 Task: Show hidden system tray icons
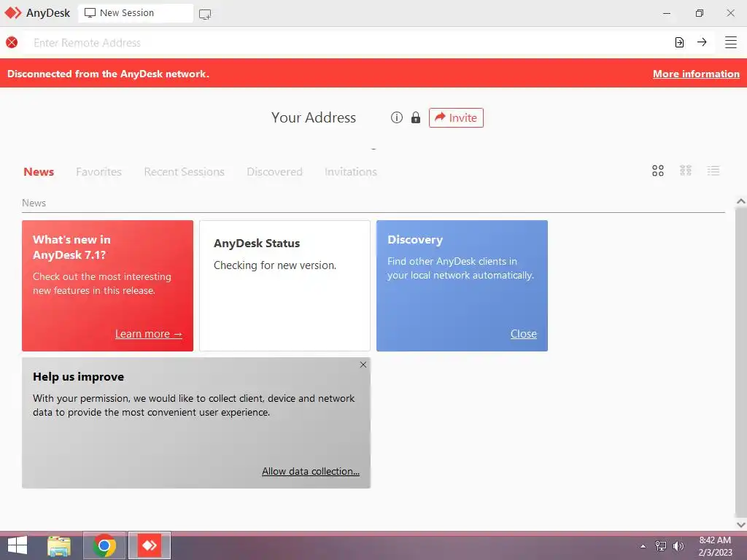tap(643, 546)
